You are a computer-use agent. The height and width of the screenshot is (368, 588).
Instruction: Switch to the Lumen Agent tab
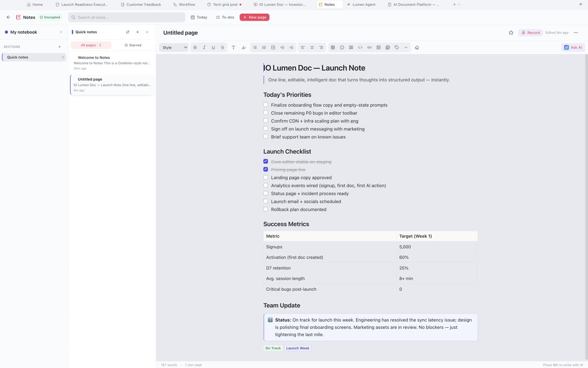361,4
